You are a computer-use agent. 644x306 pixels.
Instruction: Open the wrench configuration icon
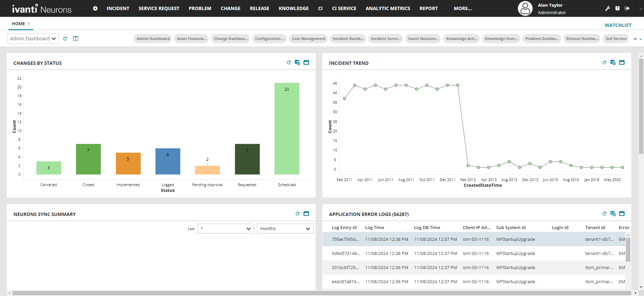coord(607,8)
